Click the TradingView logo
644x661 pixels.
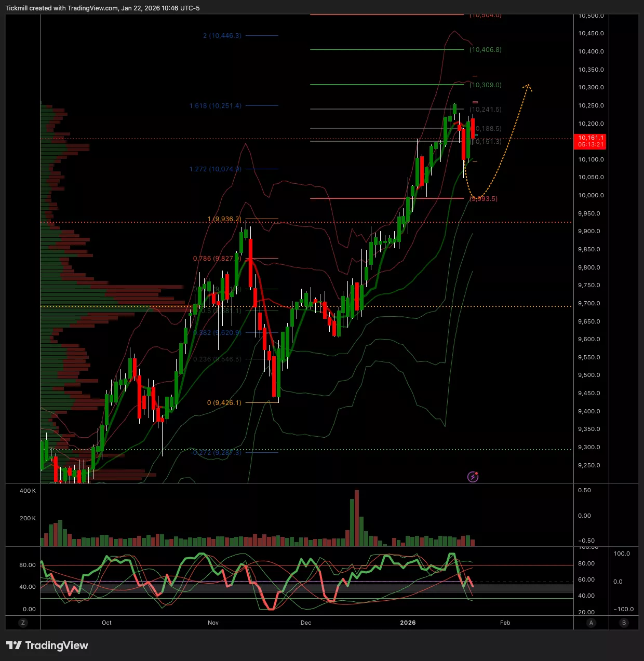pos(47,645)
